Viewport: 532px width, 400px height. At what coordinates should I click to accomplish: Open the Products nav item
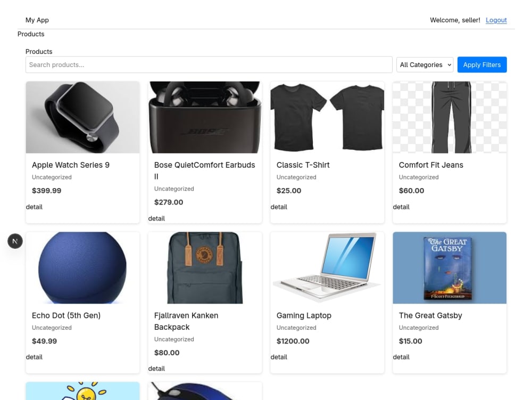pos(31,34)
